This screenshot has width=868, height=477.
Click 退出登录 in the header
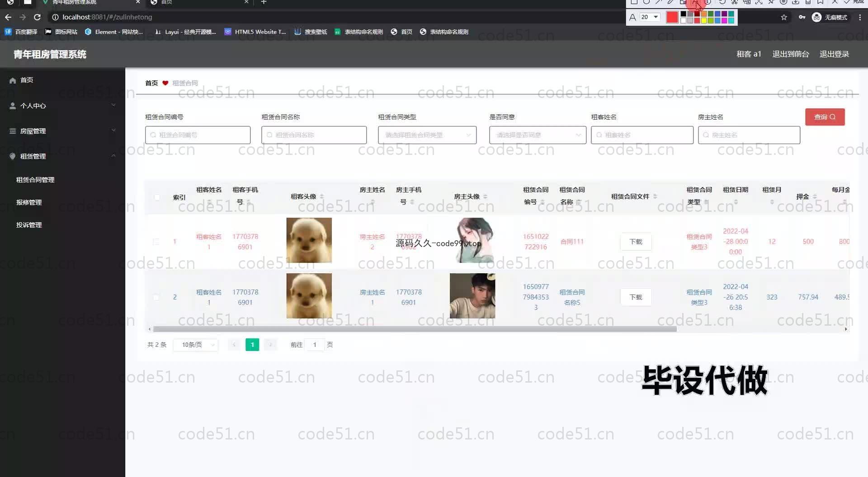click(x=834, y=54)
